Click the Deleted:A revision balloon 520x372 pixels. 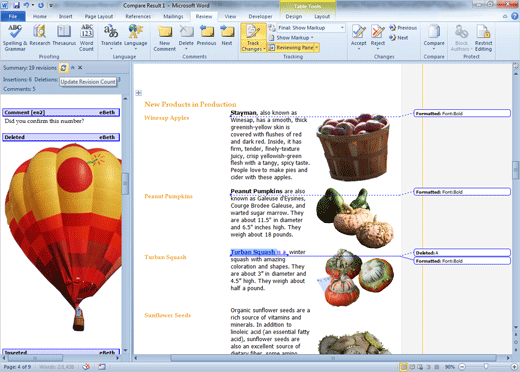tap(462, 253)
